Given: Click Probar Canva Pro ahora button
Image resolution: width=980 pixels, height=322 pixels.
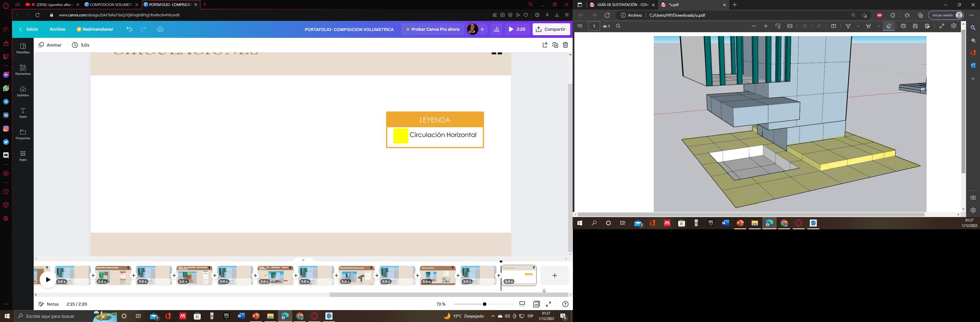Looking at the screenshot, I should click(x=432, y=29).
